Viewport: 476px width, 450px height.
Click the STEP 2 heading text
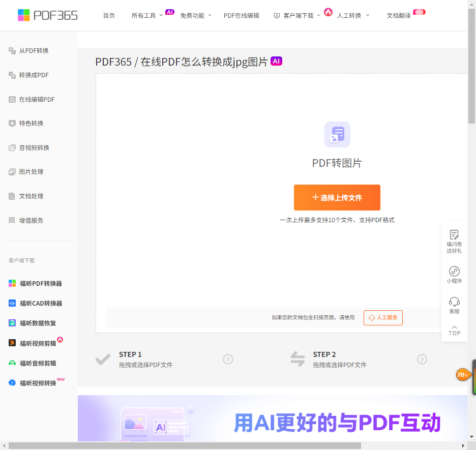324,354
